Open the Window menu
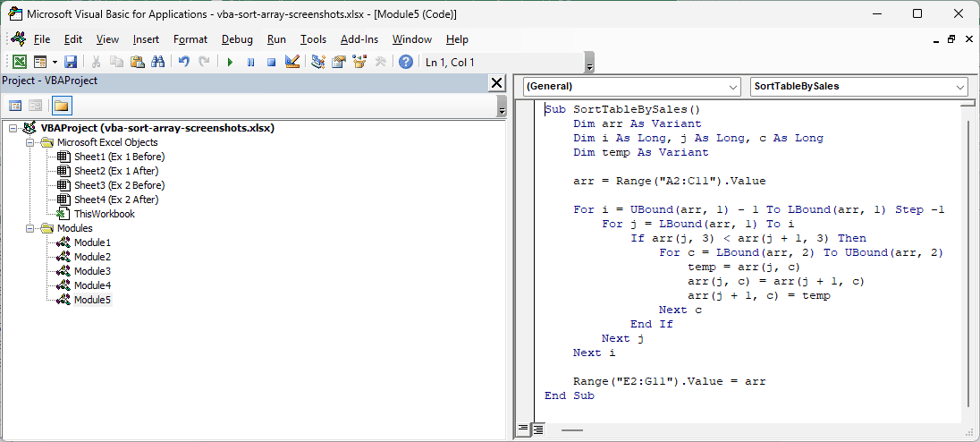 pyautogui.click(x=412, y=39)
